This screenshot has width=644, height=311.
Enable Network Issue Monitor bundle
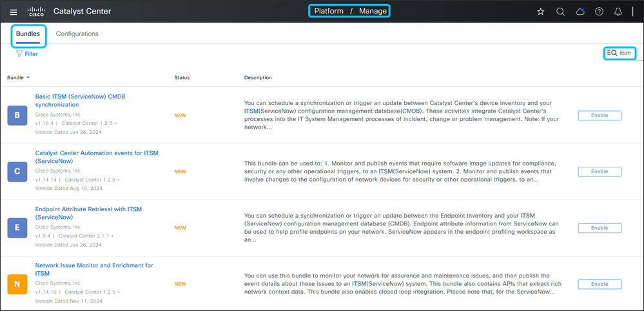pos(600,284)
